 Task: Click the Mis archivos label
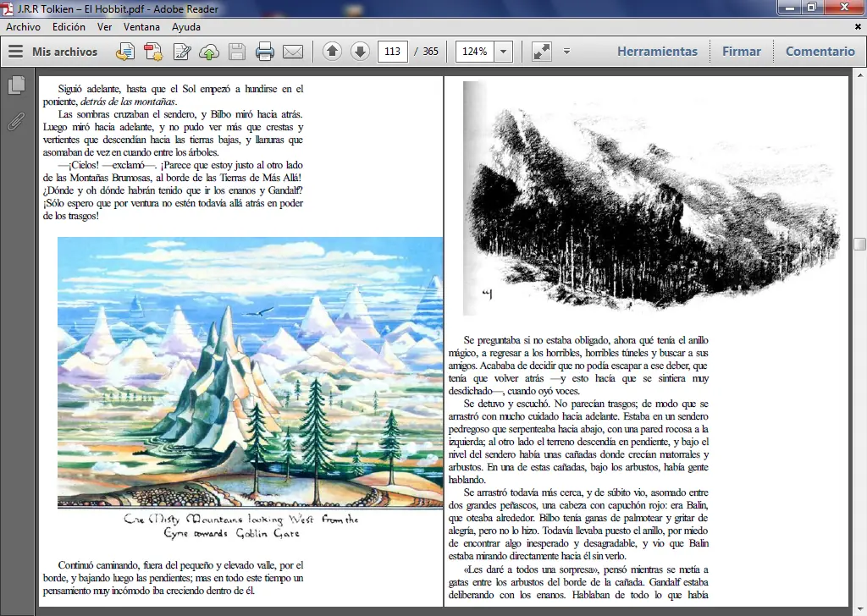[64, 52]
